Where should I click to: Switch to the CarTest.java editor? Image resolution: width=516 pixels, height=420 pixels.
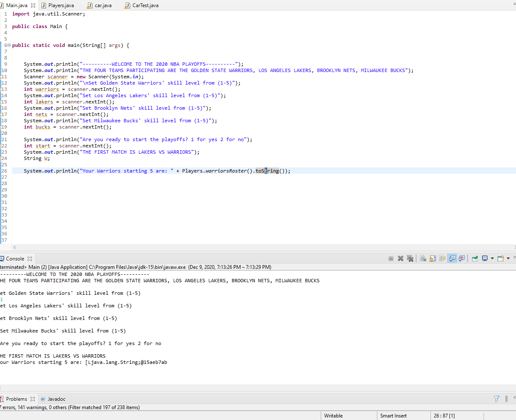(144, 5)
